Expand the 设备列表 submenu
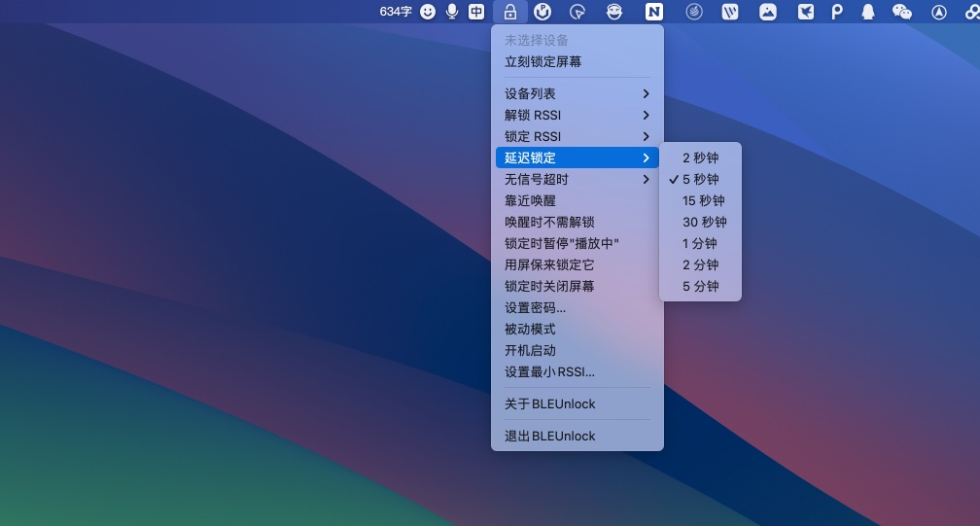 [x=577, y=93]
